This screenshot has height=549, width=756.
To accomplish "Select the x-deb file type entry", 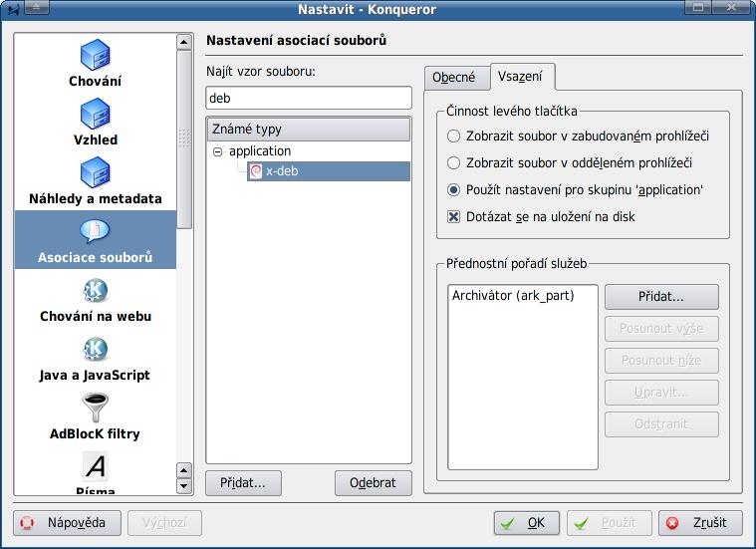I will click(x=329, y=170).
